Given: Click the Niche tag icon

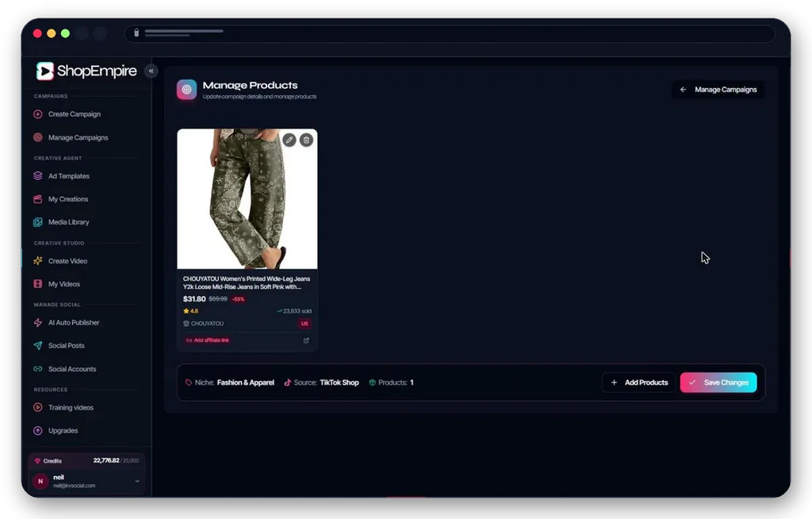Looking at the screenshot, I should (x=189, y=383).
